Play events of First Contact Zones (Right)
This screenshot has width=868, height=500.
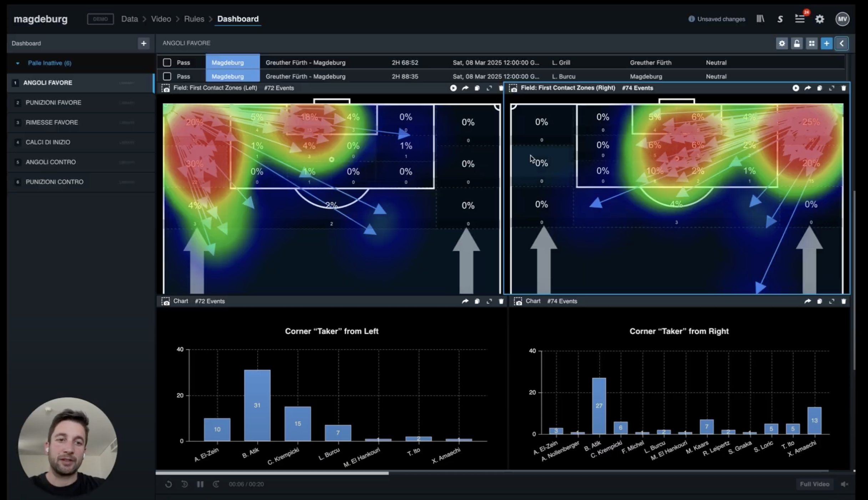pos(796,88)
